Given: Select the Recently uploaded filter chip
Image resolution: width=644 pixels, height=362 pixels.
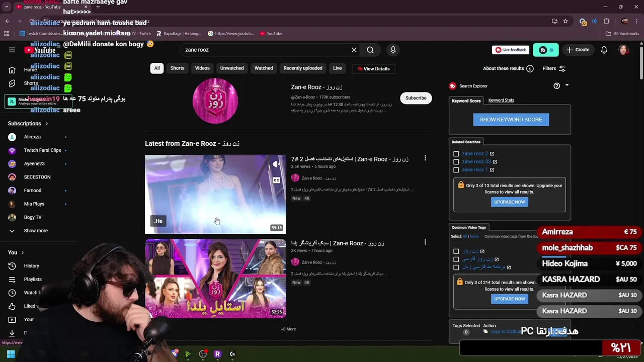Looking at the screenshot, I should (x=303, y=68).
